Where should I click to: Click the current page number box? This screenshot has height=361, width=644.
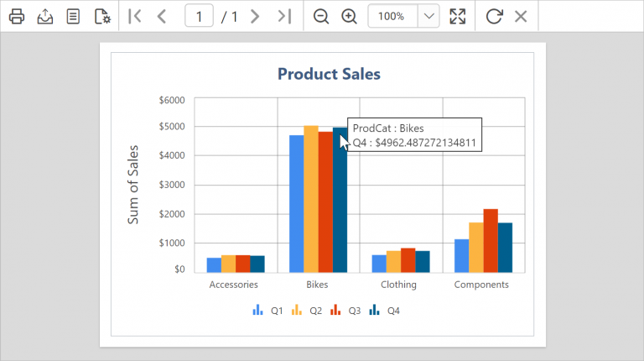tap(199, 16)
